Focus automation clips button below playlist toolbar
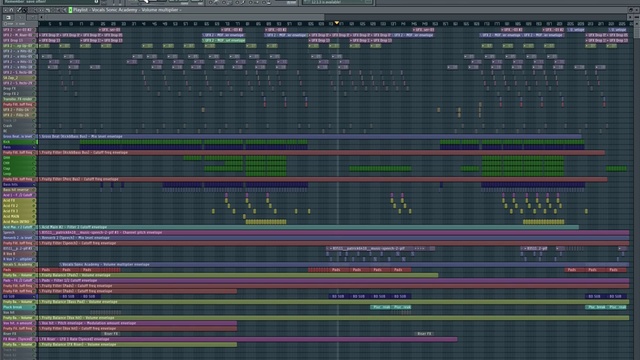The width and height of the screenshot is (640, 360). pyautogui.click(x=32, y=18)
